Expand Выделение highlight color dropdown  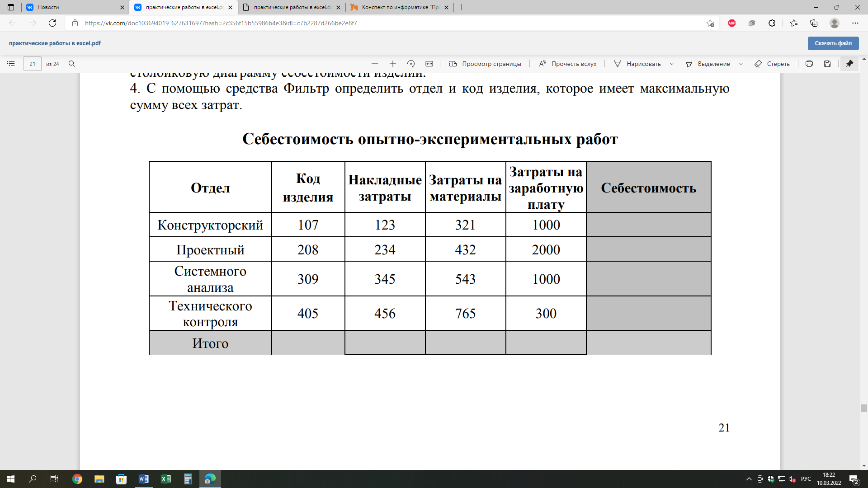pyautogui.click(x=741, y=64)
